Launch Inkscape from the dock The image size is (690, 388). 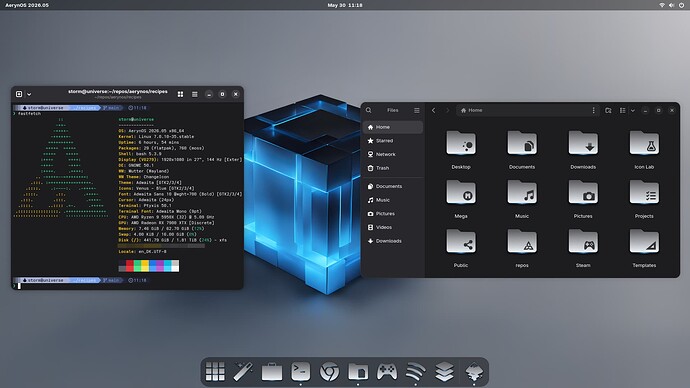pos(474,372)
